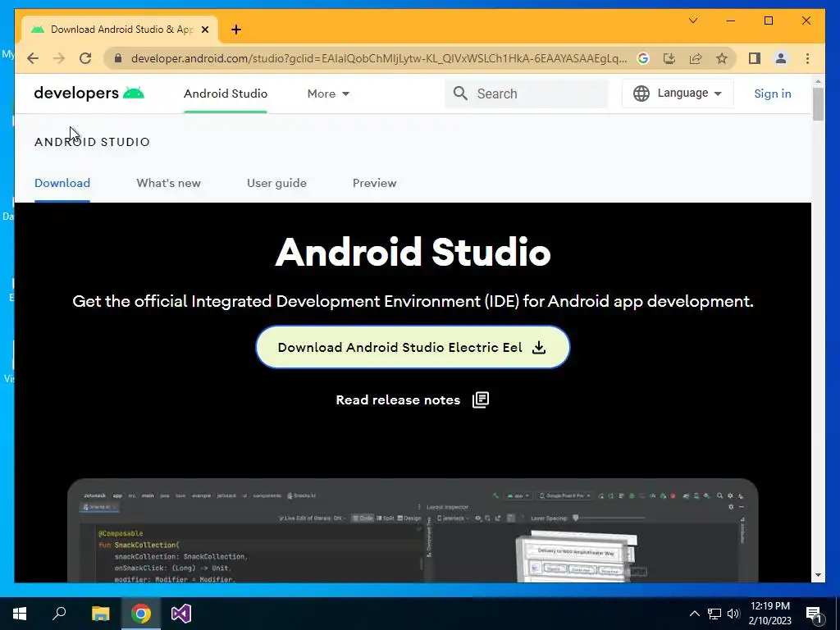Open the Preview tab
Screen dimensions: 840x630
pos(374,183)
